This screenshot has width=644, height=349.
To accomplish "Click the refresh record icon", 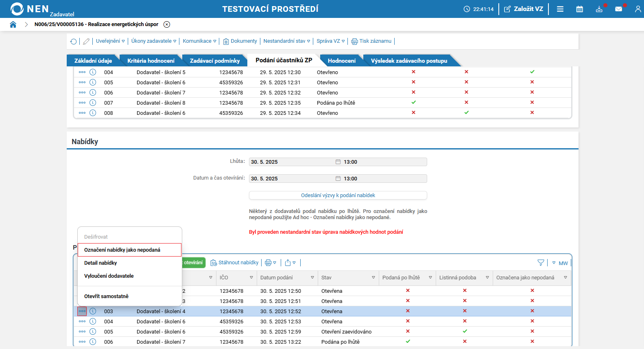I will tap(73, 42).
